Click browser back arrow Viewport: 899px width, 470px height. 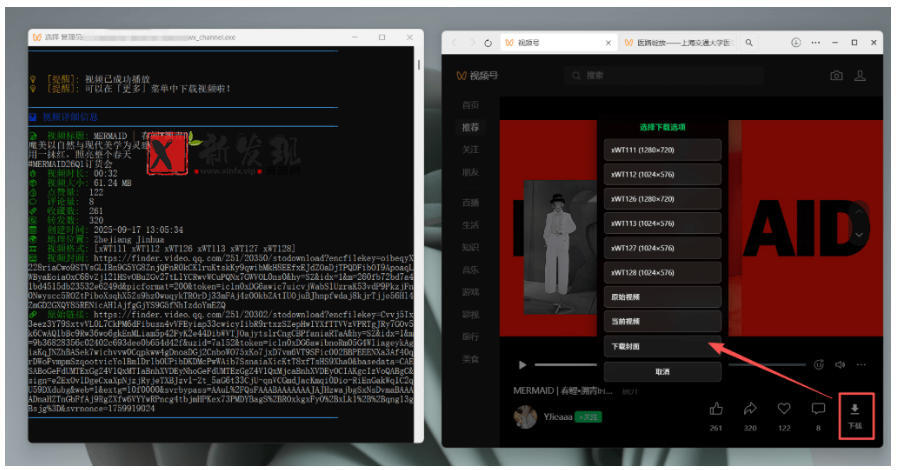coord(455,43)
